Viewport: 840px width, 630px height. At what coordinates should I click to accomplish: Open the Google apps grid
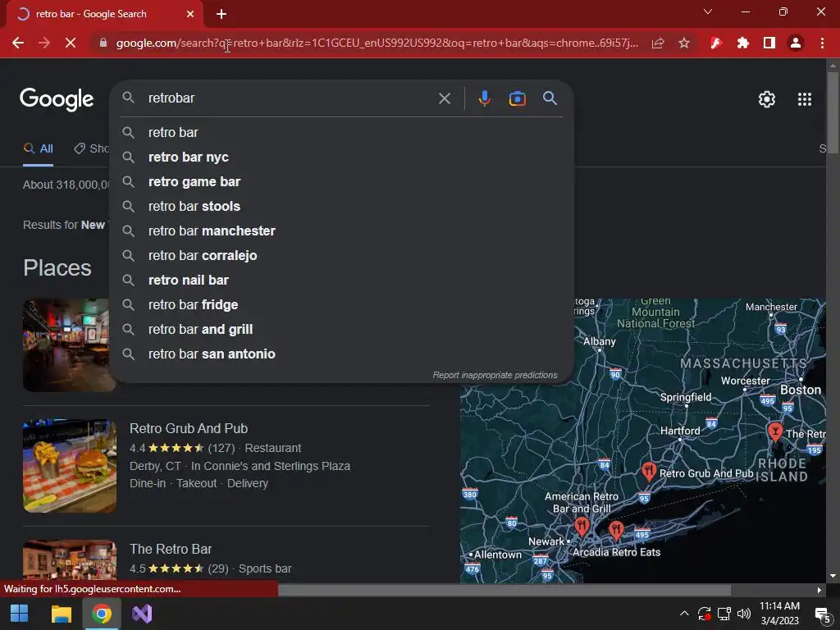(x=805, y=99)
